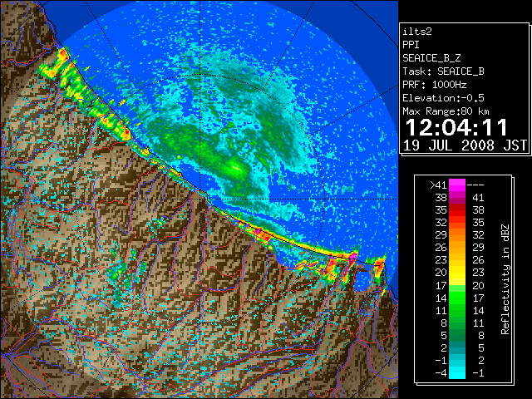Pick the orange 26–29 dBZ legend swatch
Image resolution: width=532 pixels, height=399 pixels.
(x=457, y=248)
